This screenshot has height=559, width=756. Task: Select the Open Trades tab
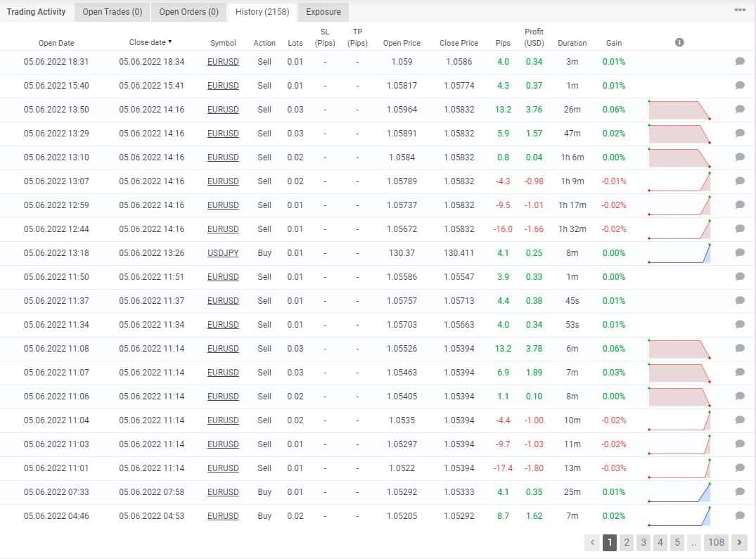click(x=111, y=11)
